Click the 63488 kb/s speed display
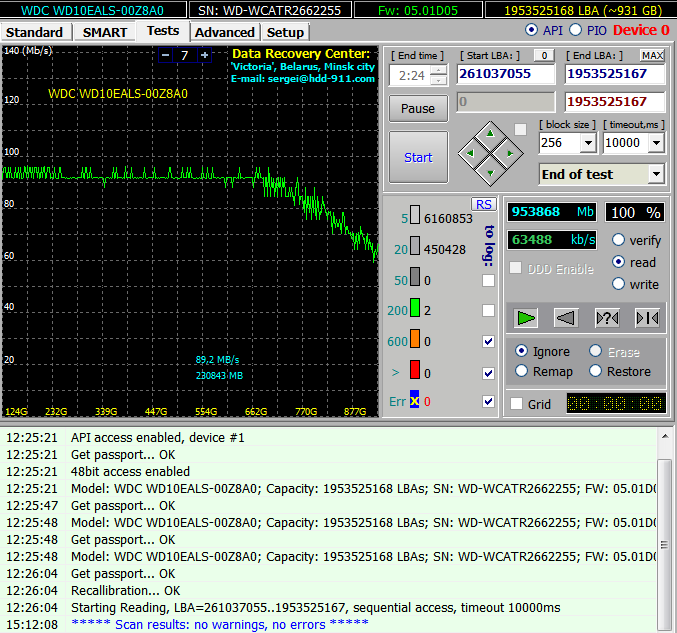The width and height of the screenshot is (677, 633). point(552,240)
